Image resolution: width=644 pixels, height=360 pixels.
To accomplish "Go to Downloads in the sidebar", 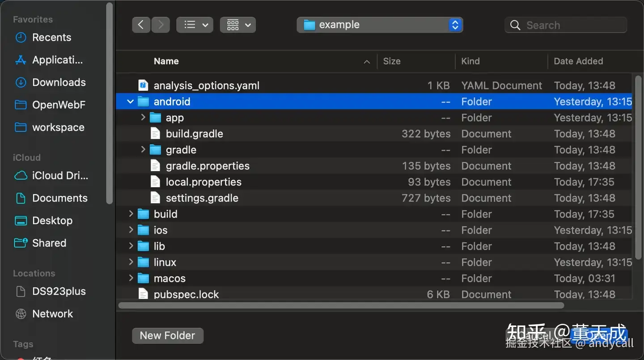I will (x=59, y=82).
